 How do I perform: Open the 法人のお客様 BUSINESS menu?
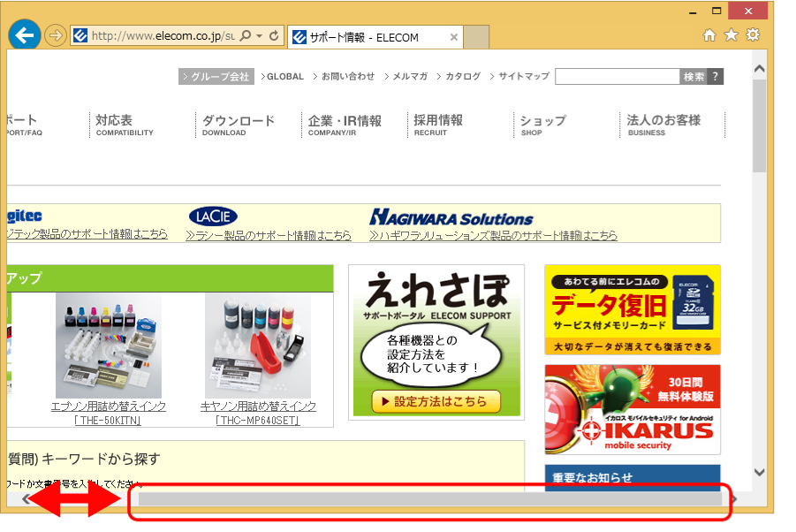[x=663, y=125]
